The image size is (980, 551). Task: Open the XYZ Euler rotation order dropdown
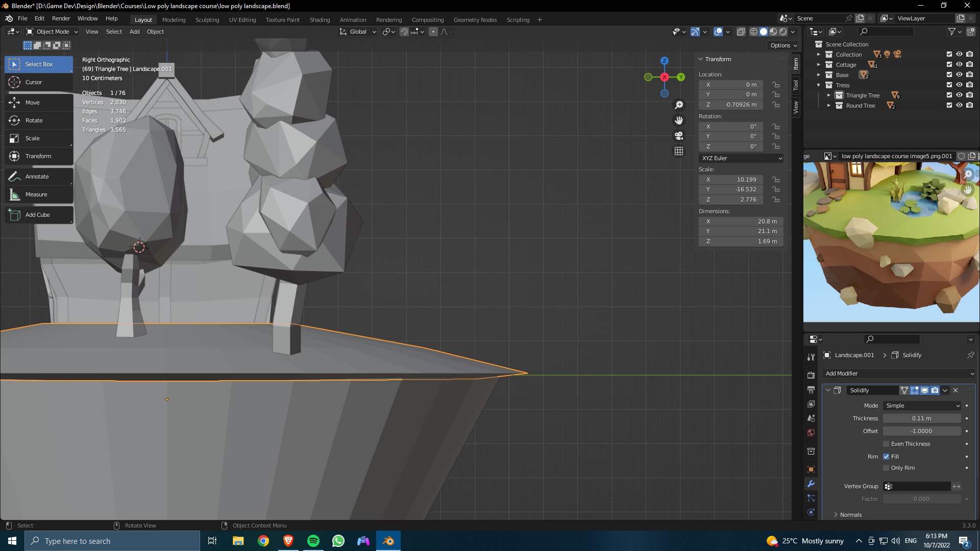point(741,158)
